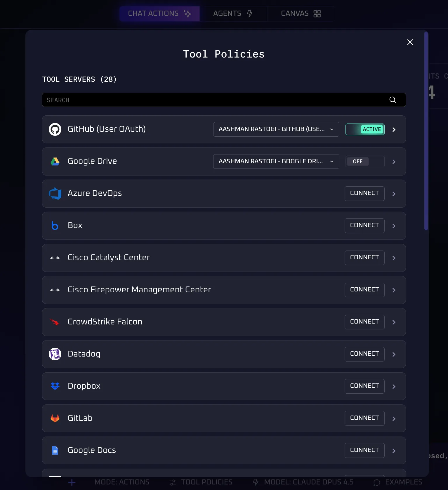Viewport: 448px width, 490px height.
Task: Open the Google Drive account selection dropdown
Action: (276, 161)
